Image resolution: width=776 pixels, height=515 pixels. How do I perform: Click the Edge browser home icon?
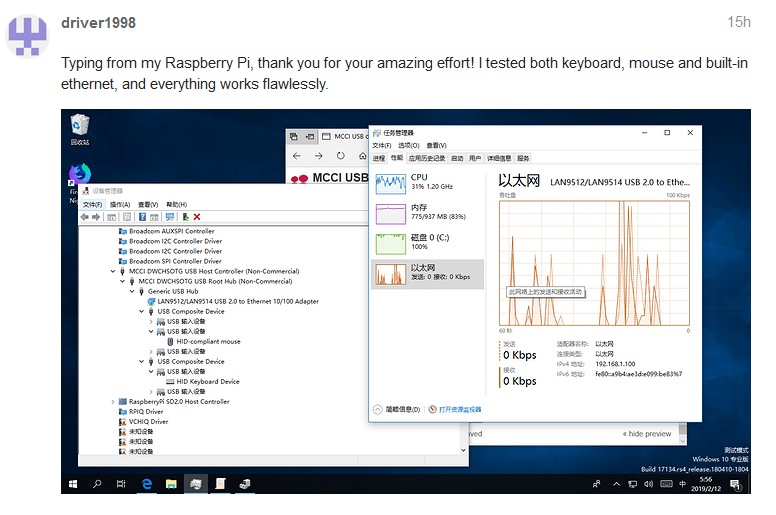coord(362,156)
